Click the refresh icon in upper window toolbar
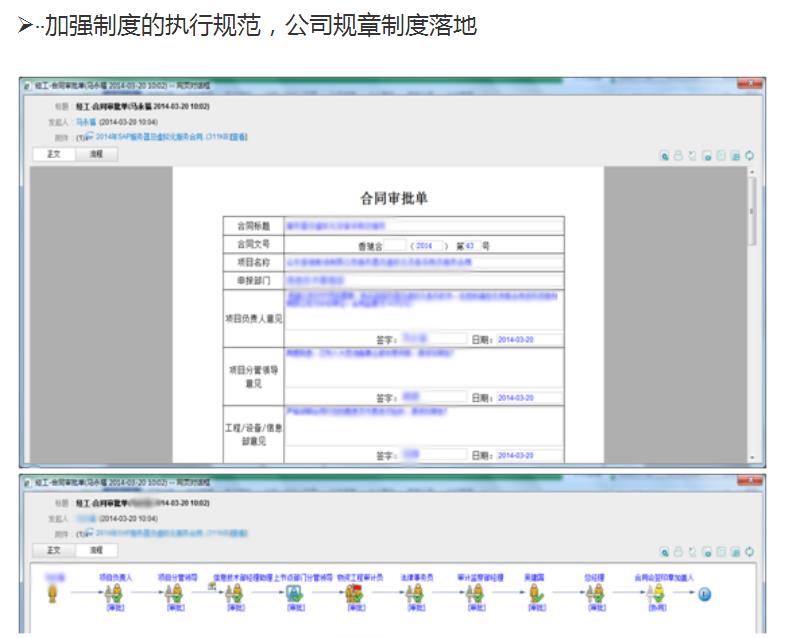 point(749,156)
